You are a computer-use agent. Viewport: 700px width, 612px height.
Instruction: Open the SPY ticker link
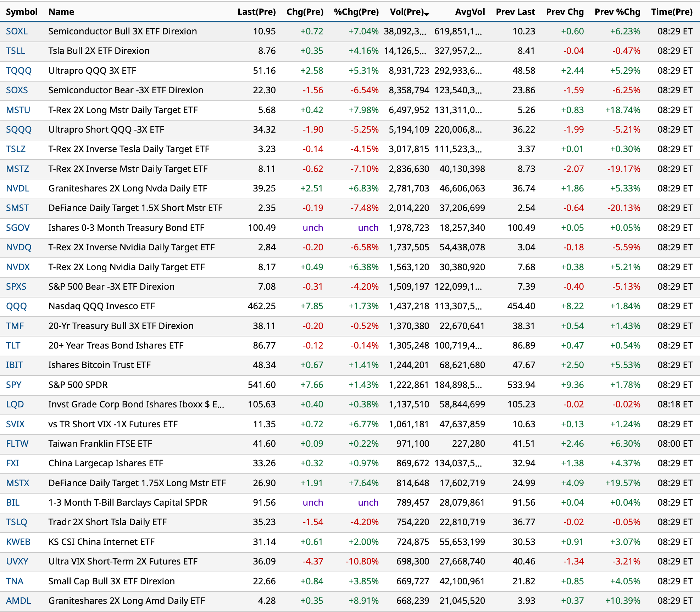[14, 385]
